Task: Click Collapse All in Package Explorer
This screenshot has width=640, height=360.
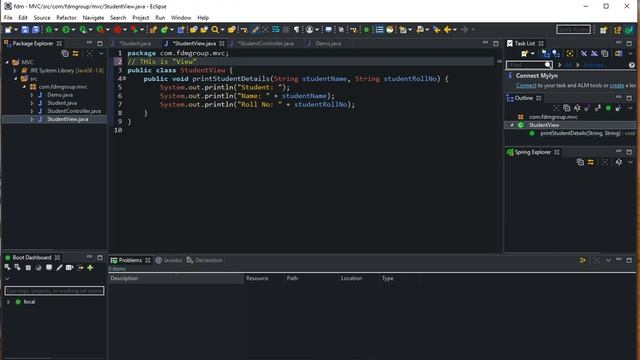Action: pos(65,53)
